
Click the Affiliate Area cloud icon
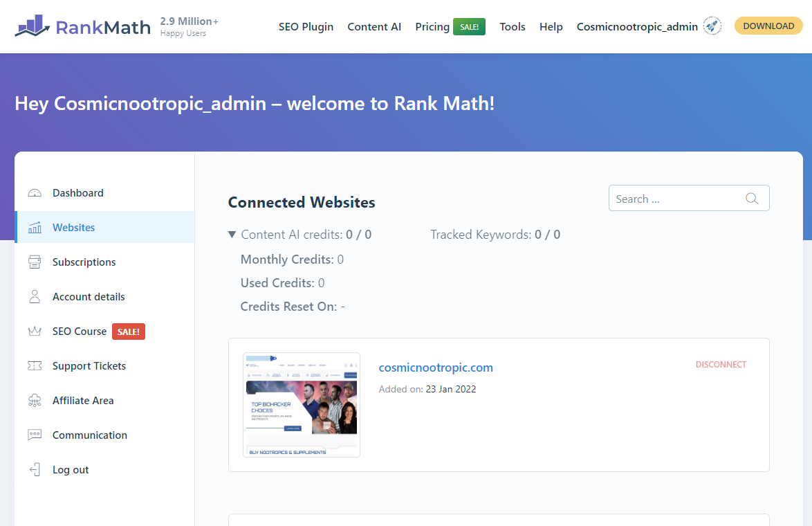coord(35,401)
